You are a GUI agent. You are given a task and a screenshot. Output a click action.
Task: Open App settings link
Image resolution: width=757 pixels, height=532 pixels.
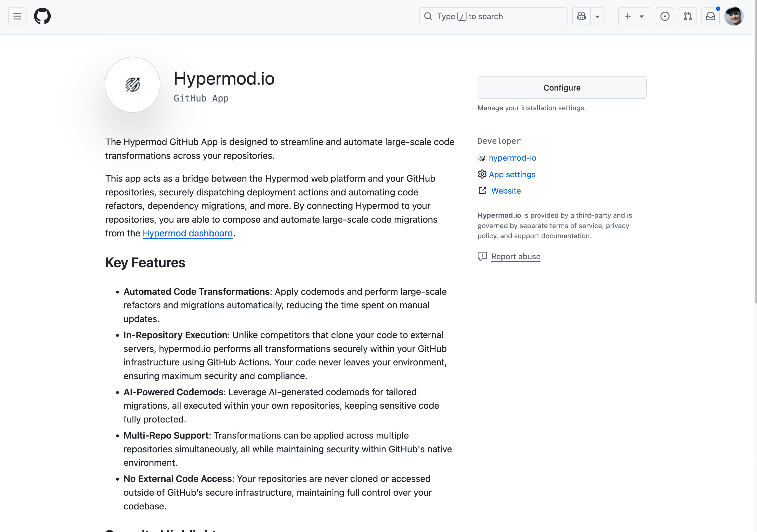512,174
